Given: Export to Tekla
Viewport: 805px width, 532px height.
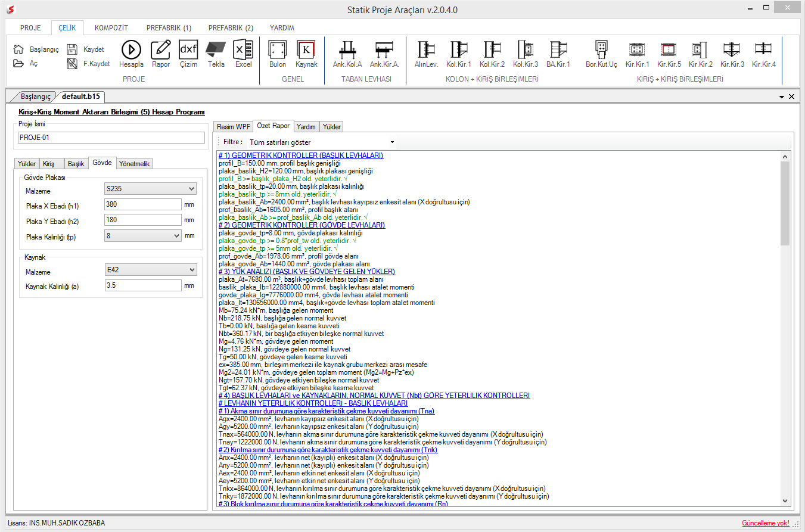Looking at the screenshot, I should (x=216, y=54).
